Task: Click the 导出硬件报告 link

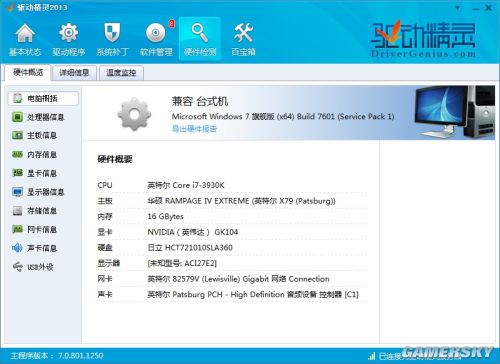Action: [x=194, y=129]
